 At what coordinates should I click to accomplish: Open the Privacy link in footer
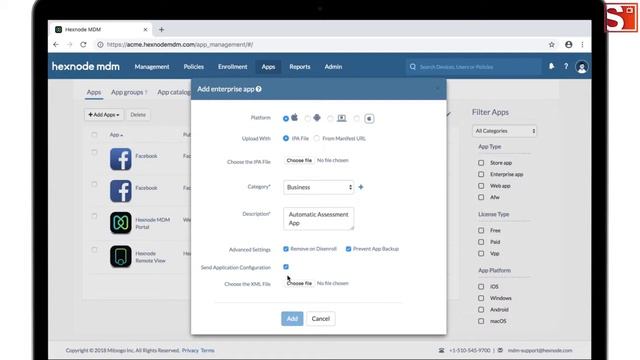pyautogui.click(x=190, y=350)
